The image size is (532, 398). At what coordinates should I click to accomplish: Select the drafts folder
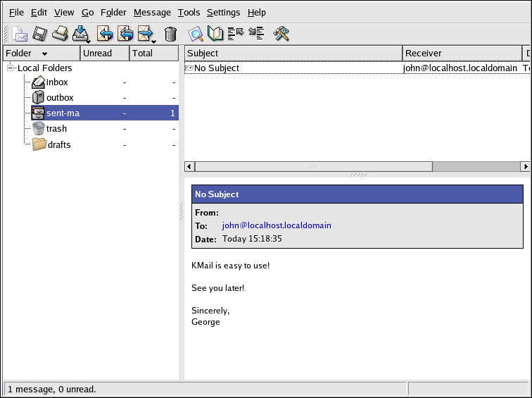coord(59,144)
